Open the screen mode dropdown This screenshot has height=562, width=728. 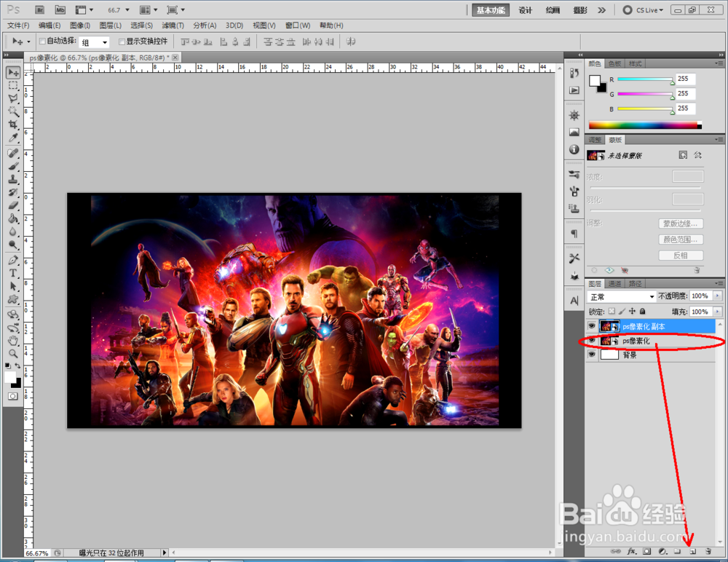pos(176,9)
